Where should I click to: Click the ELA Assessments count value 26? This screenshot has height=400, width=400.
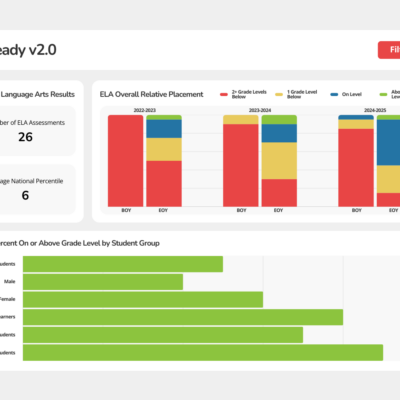25,137
